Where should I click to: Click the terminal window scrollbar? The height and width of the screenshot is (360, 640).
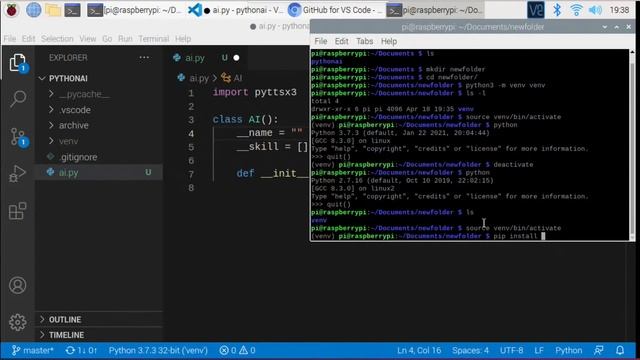632,145
